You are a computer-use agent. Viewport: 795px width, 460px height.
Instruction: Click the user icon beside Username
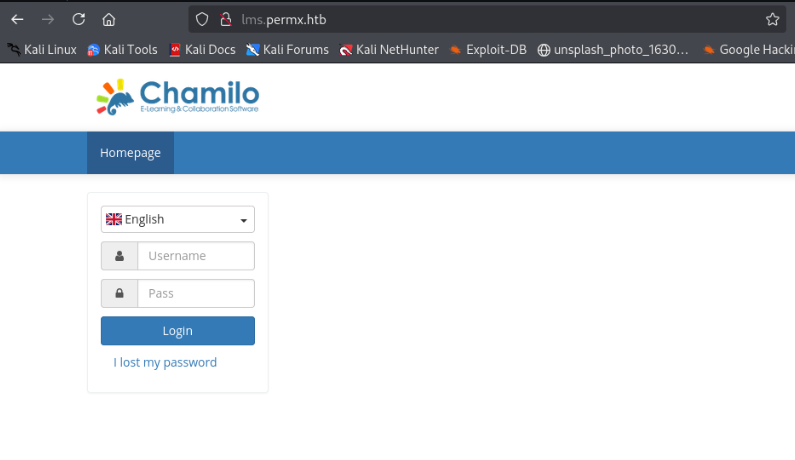119,256
